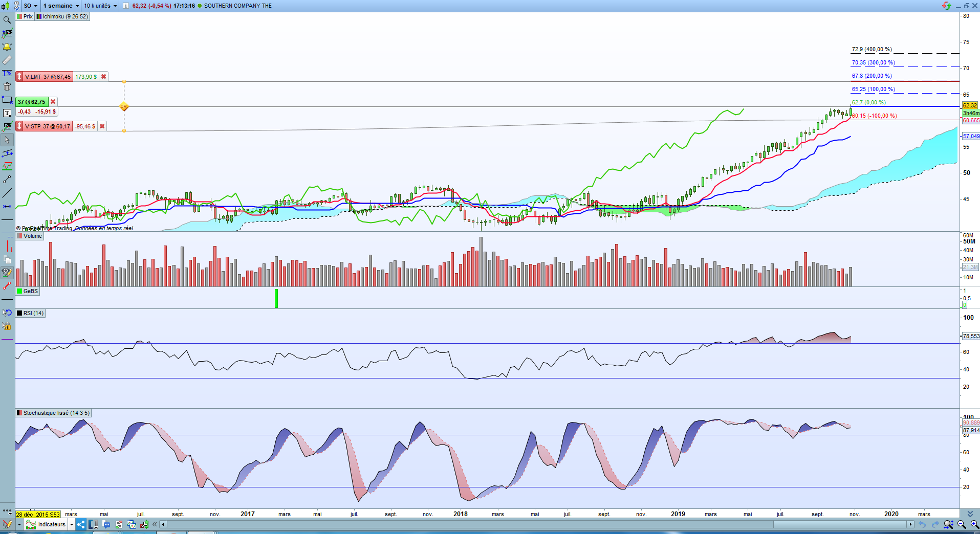The width and height of the screenshot is (980, 534).
Task: Click the Stochastique lissé (14 3 5) label
Action: [54, 413]
